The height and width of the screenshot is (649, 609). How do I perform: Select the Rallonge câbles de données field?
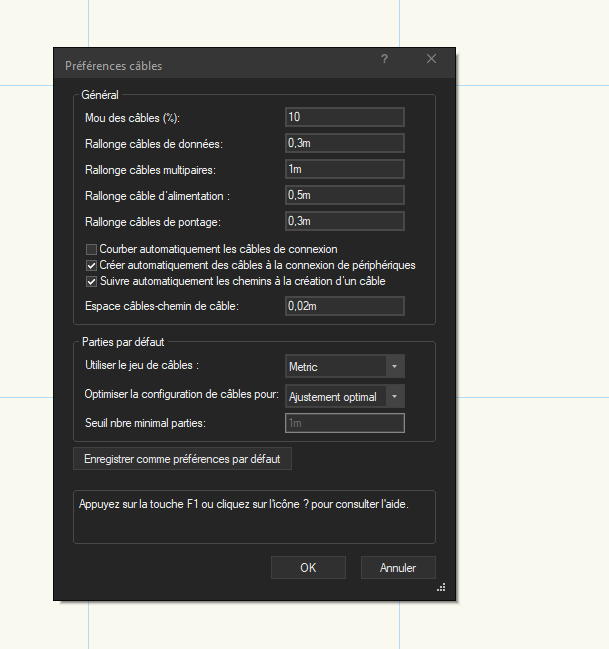pos(344,144)
